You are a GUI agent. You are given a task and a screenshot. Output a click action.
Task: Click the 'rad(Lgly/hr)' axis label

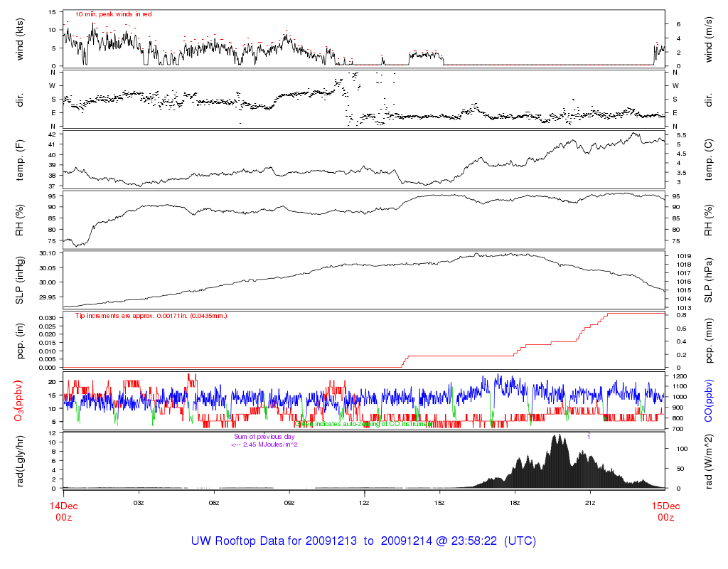pyautogui.click(x=19, y=461)
